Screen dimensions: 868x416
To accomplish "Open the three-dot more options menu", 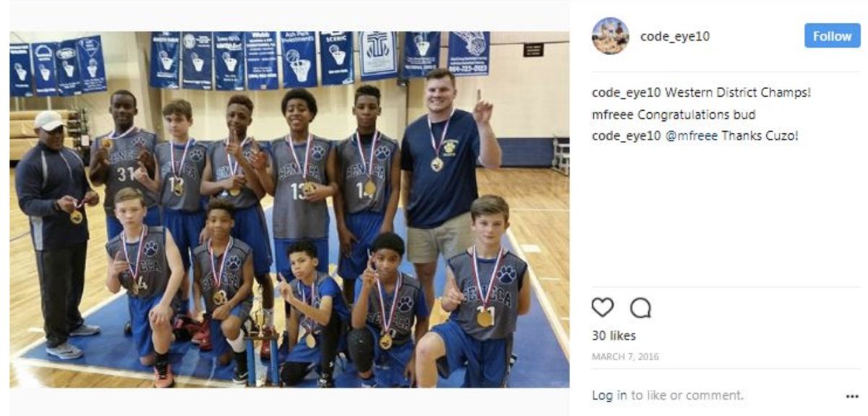I will pos(851,396).
